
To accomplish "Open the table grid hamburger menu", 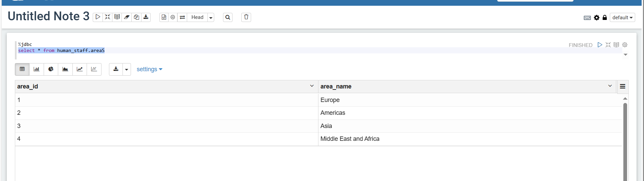I will (x=622, y=86).
